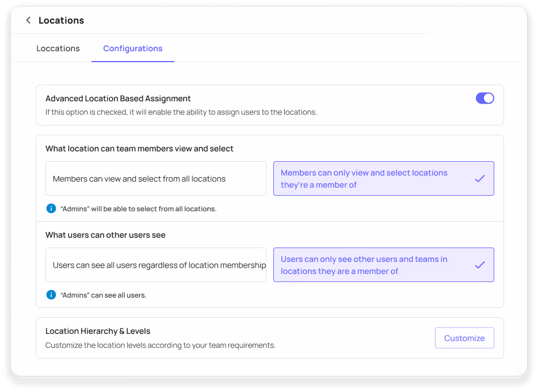
Task: Click the info icon beside "Admins" will be able to select
Action: (x=51, y=208)
